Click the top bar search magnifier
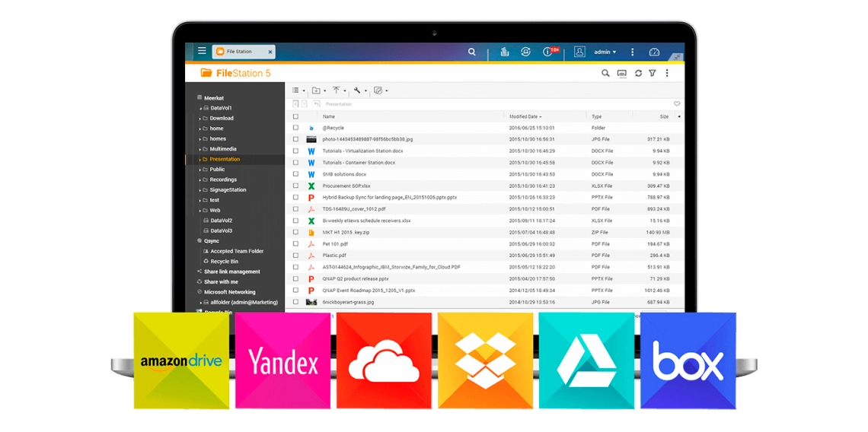 tap(471, 52)
